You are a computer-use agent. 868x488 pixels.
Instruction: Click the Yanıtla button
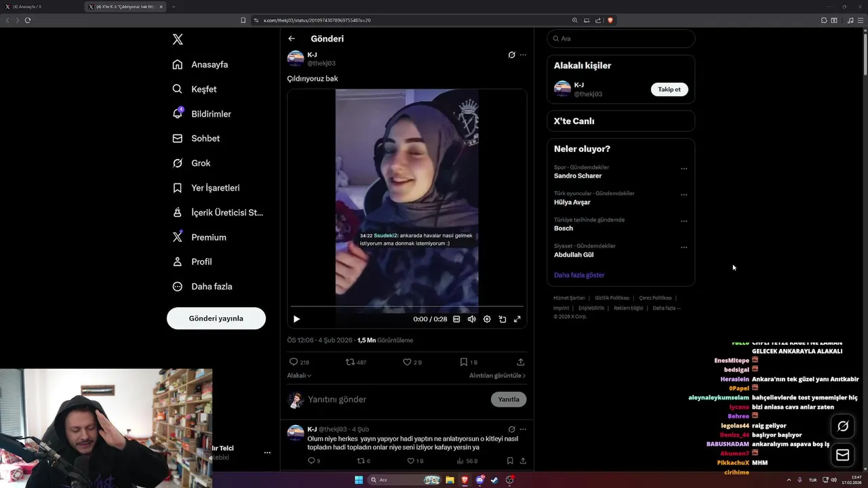click(509, 399)
